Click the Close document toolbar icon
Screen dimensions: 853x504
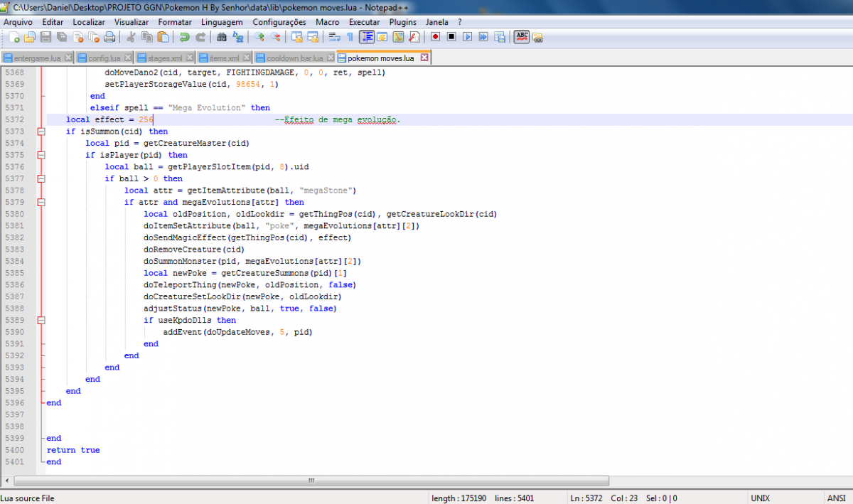pyautogui.click(x=77, y=36)
